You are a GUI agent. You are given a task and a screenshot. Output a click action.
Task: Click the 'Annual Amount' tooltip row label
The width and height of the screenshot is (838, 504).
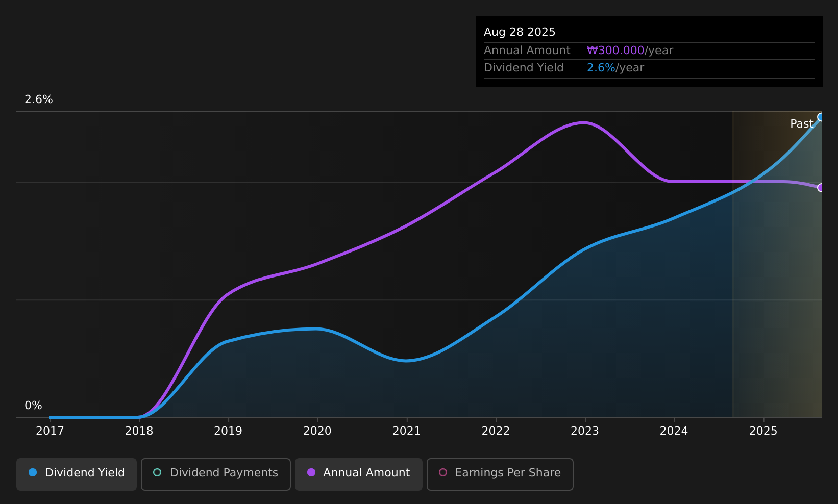(527, 51)
